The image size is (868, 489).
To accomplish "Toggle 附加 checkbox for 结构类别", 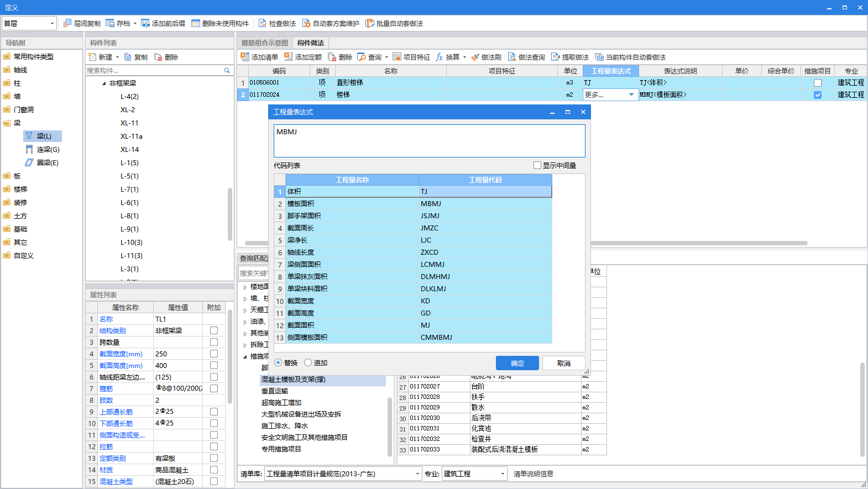I will coord(214,330).
